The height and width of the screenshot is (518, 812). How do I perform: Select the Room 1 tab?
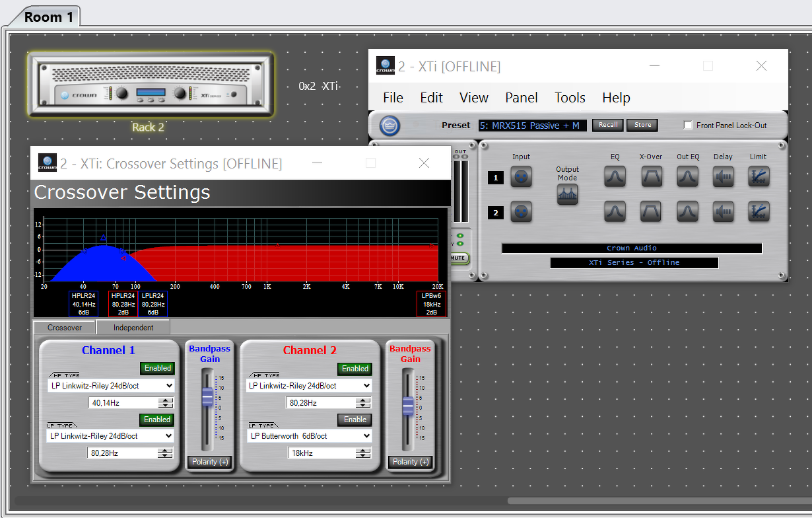[49, 17]
